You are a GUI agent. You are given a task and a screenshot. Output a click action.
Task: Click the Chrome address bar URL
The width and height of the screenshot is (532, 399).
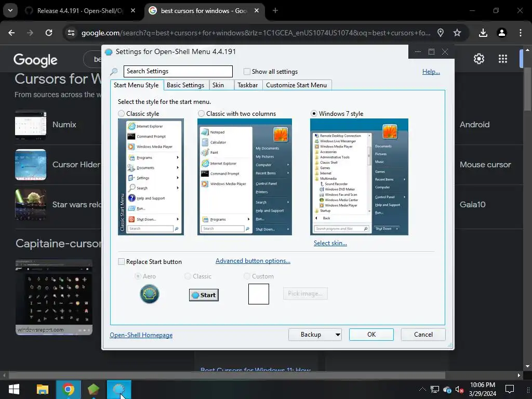(x=256, y=33)
